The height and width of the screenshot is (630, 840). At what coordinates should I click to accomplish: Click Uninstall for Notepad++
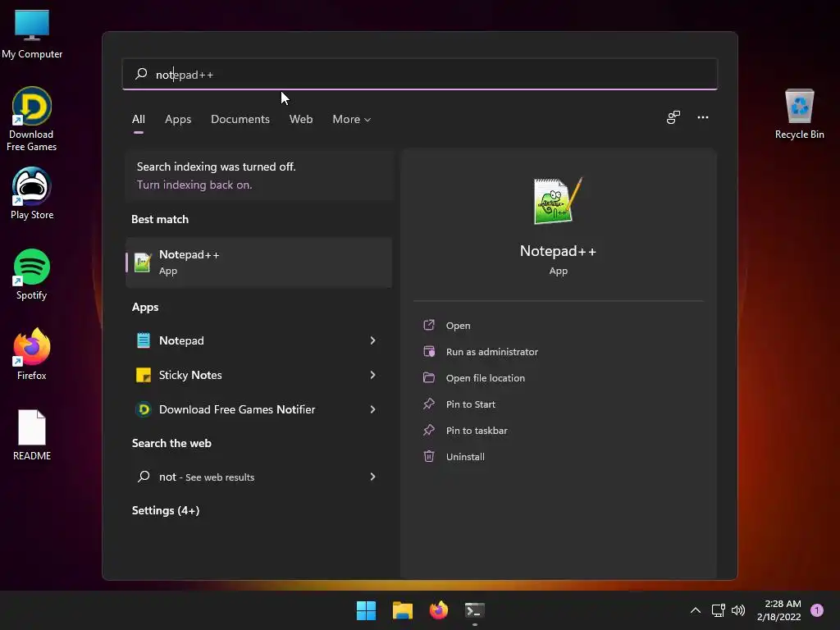coord(465,456)
